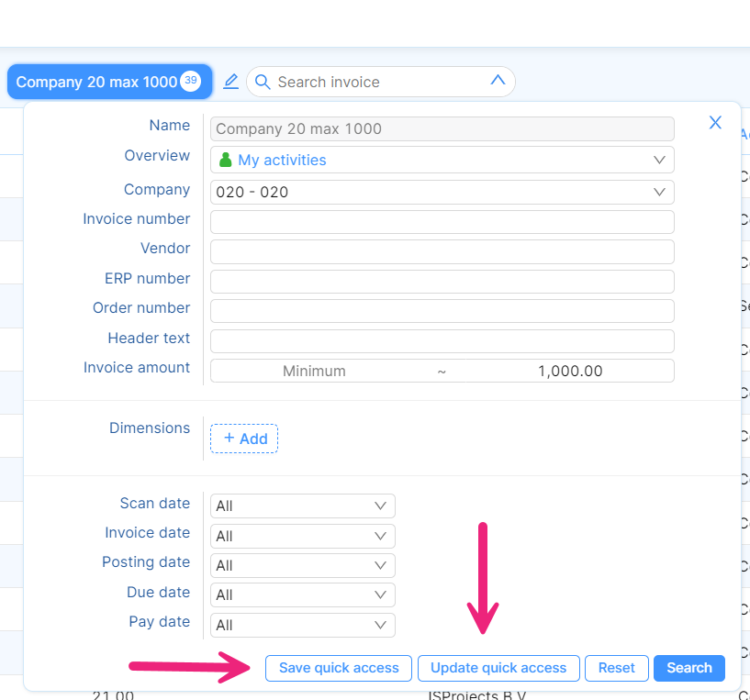
Task: Click the magnifier icon in Search invoice box
Action: [263, 83]
